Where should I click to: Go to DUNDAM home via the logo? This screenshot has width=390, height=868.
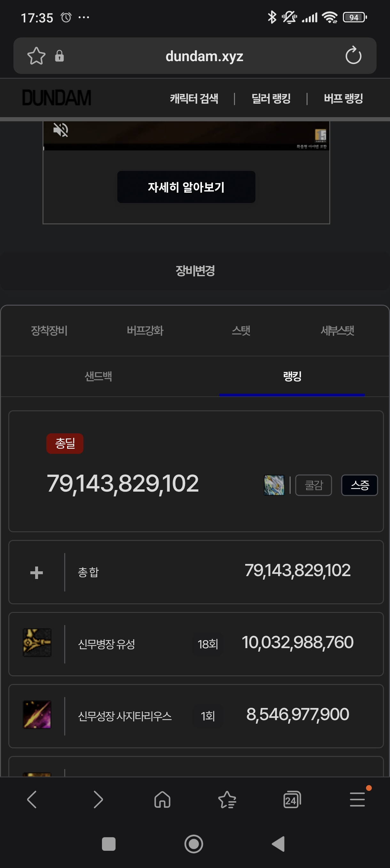tap(57, 98)
